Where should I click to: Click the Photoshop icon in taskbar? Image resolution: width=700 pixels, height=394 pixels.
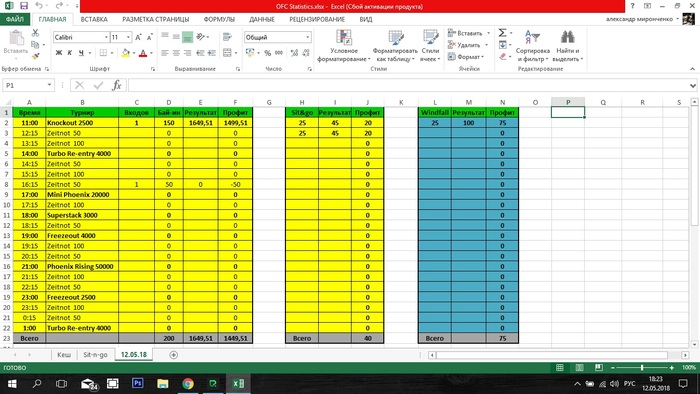click(x=138, y=383)
